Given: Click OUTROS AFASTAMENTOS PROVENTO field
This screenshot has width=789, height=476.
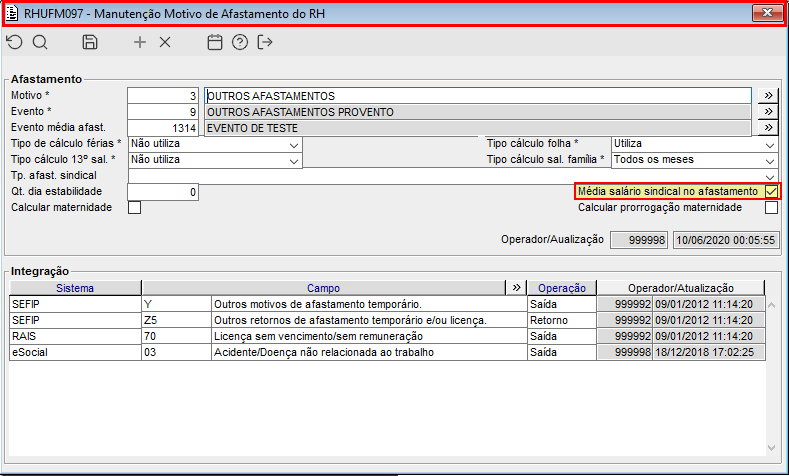Looking at the screenshot, I should pos(478,112).
